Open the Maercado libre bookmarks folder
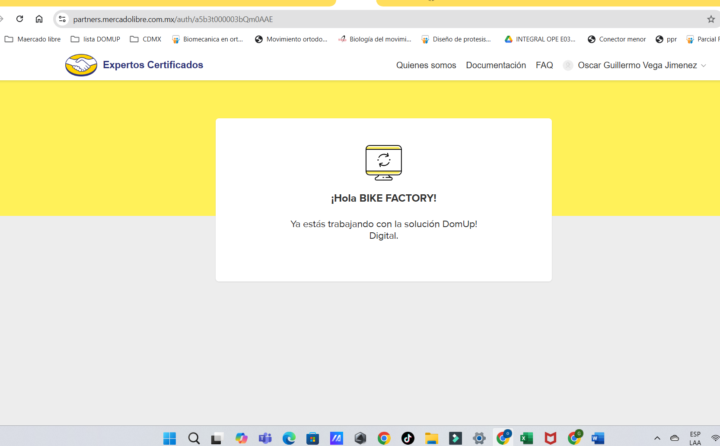Viewport: 720px width, 446px height. 33,40
